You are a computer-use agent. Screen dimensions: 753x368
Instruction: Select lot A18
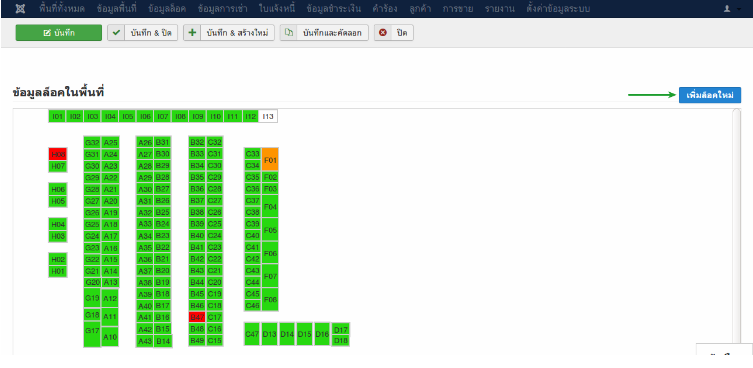pos(110,224)
